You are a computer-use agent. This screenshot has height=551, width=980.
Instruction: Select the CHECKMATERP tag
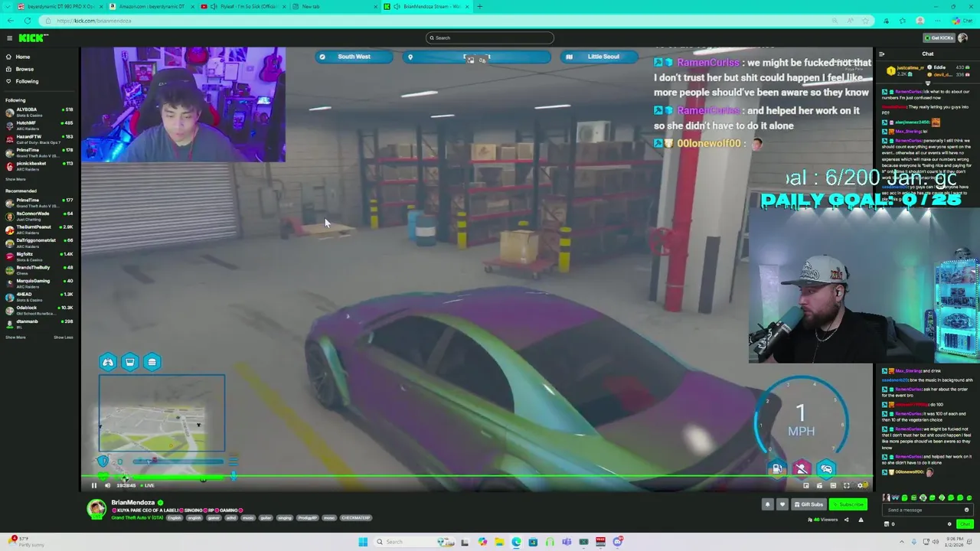(x=355, y=518)
